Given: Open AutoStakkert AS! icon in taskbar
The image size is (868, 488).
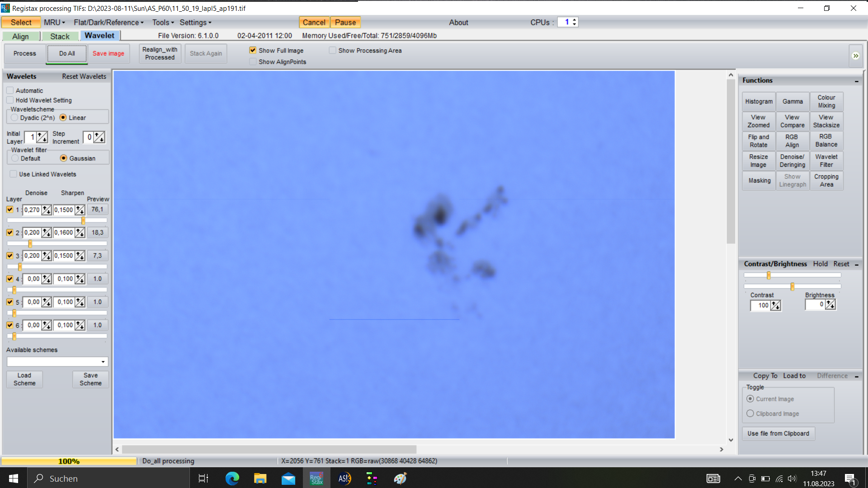Looking at the screenshot, I should pos(344,479).
